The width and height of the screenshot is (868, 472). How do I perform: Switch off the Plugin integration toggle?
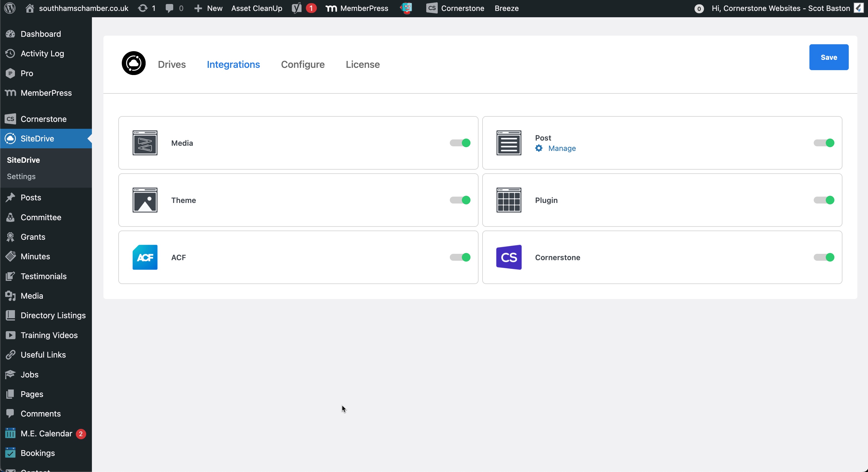824,200
